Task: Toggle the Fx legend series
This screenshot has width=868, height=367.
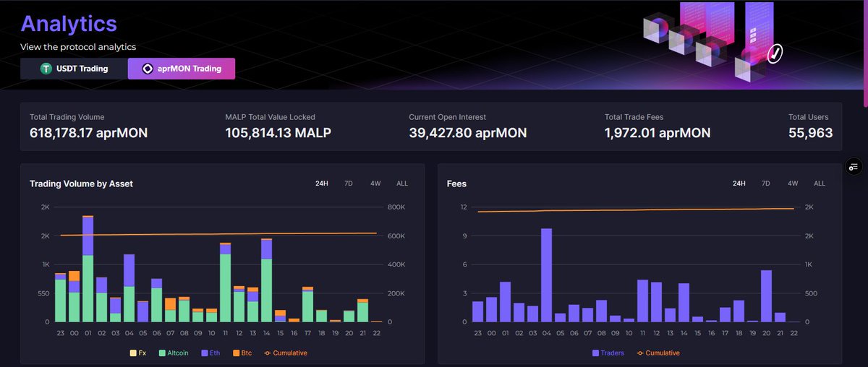Action: click(x=137, y=353)
